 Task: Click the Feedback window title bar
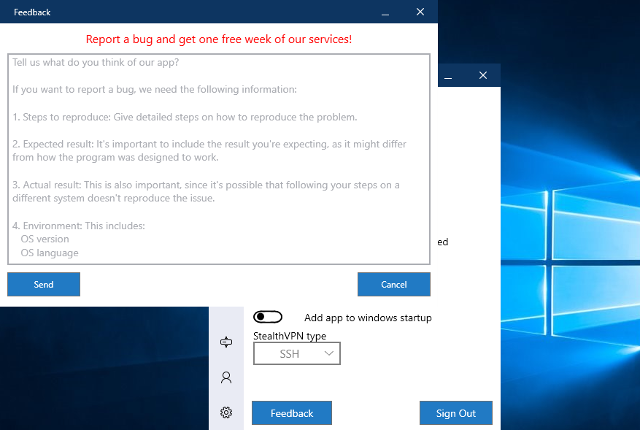(x=200, y=12)
